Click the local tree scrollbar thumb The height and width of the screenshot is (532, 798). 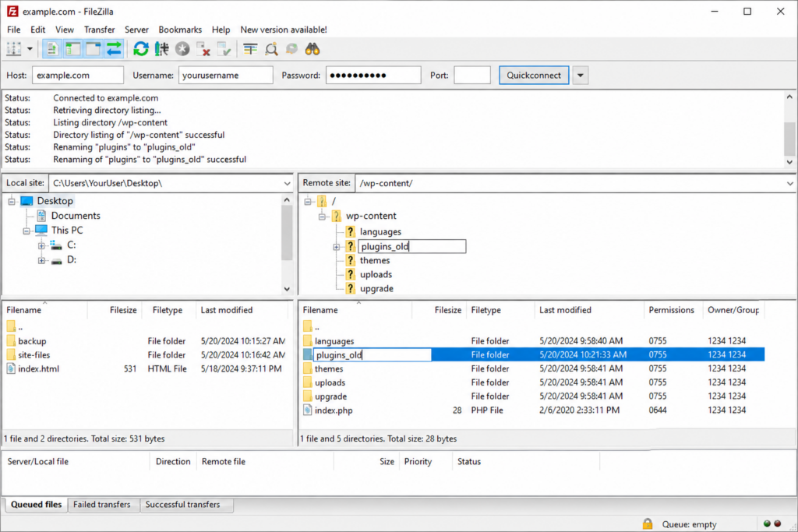[287, 233]
